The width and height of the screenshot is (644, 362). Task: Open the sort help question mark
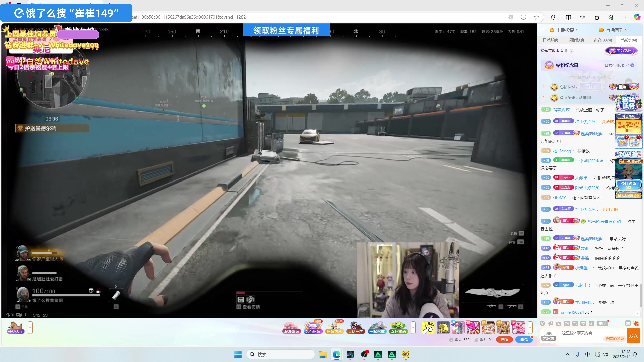click(572, 51)
